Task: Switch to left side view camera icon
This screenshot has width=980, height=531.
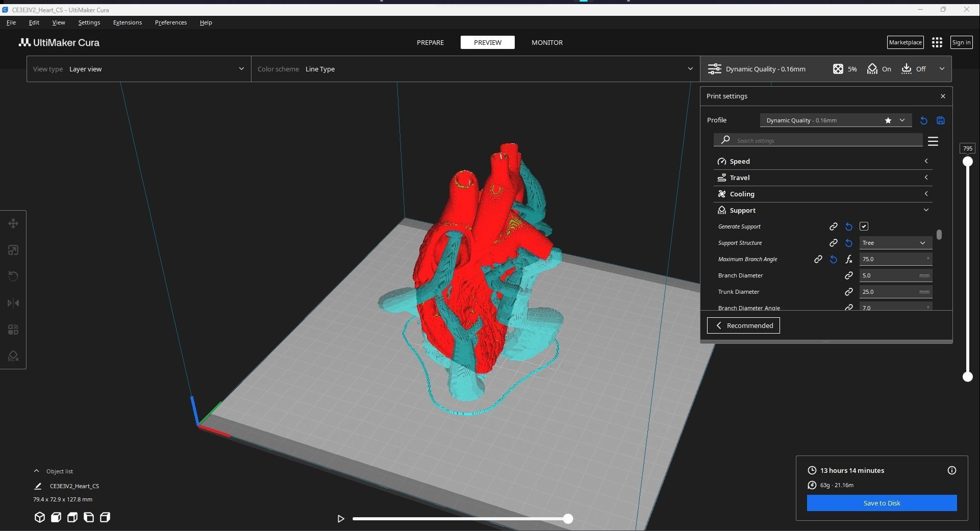Action: (89, 517)
